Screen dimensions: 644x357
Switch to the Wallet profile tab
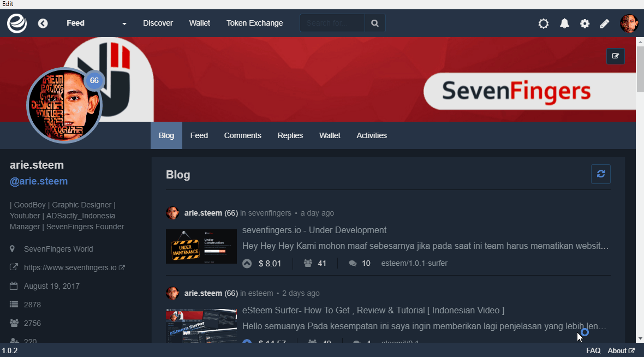(x=330, y=135)
